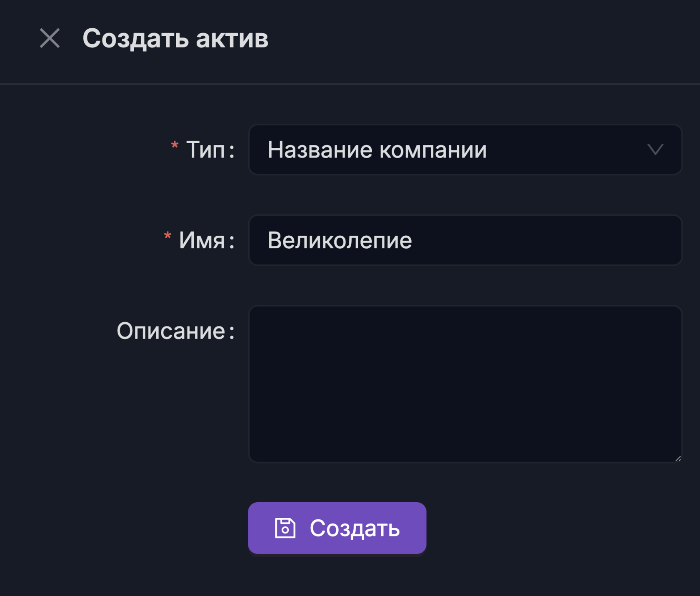Click the Создать актив heading
This screenshot has width=700, height=596.
point(175,38)
